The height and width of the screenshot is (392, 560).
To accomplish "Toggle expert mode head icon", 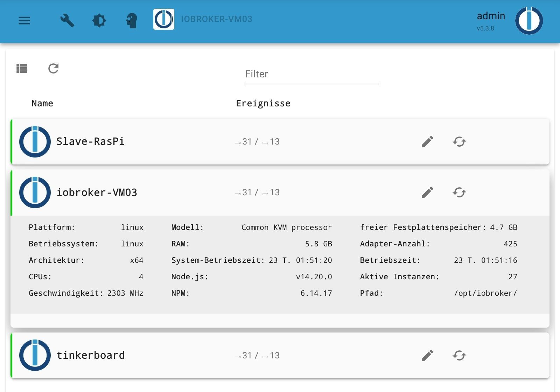I will tap(132, 21).
